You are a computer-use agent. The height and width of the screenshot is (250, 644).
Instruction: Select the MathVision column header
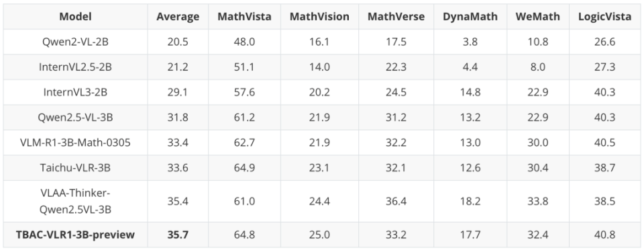tap(319, 16)
